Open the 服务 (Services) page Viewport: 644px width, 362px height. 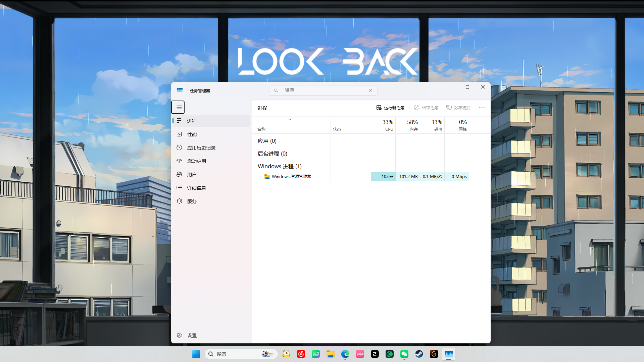211,201
